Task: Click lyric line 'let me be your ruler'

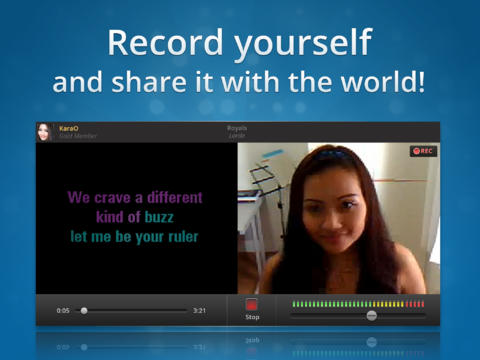Action: 134,237
